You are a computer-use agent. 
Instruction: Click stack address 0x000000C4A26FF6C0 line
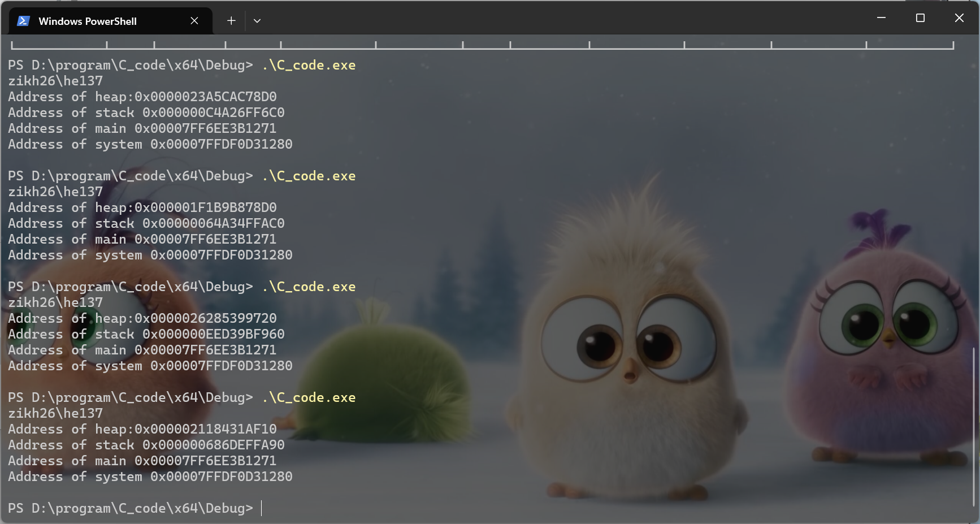click(146, 112)
